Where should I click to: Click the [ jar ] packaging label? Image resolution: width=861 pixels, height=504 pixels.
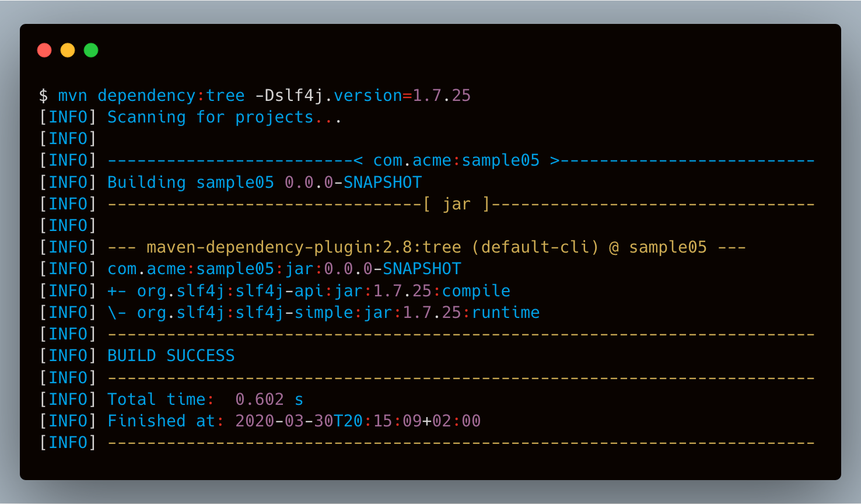tap(457, 204)
